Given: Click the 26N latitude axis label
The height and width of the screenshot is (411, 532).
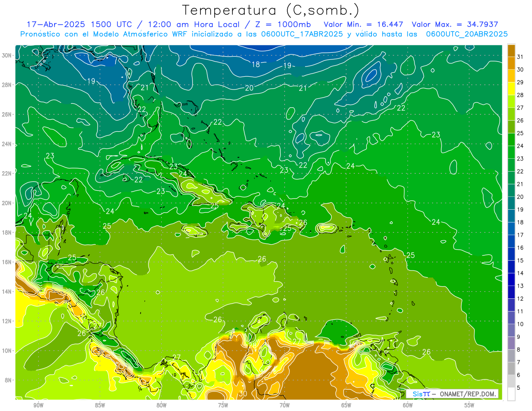Looking at the screenshot, I should coord(7,114).
